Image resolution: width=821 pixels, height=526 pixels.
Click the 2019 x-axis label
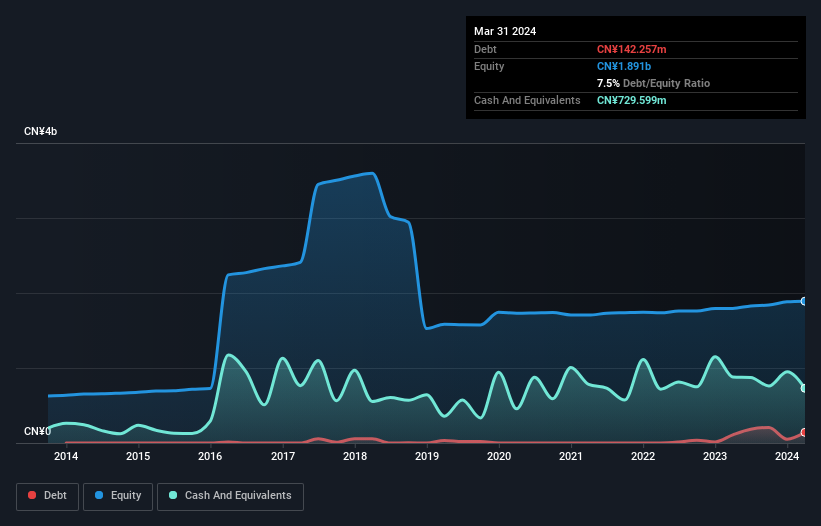[427, 456]
